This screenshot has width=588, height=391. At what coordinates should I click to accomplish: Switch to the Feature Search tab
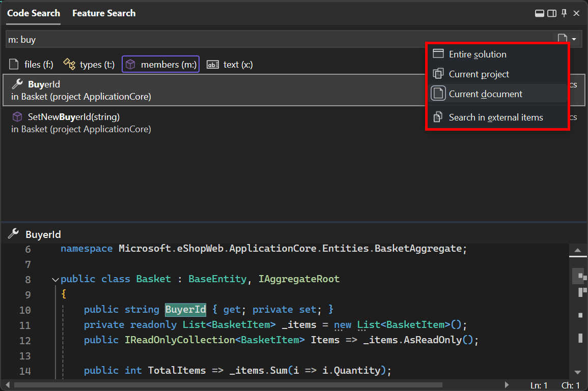coord(104,13)
